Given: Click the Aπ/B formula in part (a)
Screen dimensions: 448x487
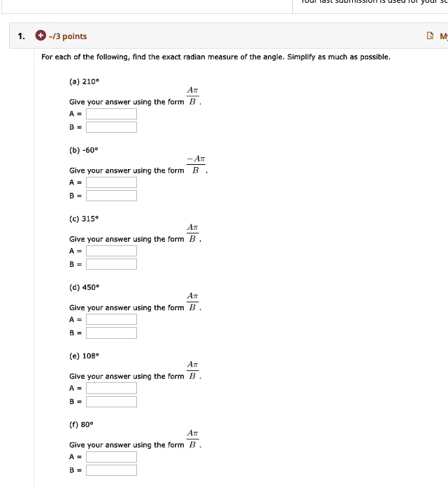Looking at the screenshot, I should (193, 96).
